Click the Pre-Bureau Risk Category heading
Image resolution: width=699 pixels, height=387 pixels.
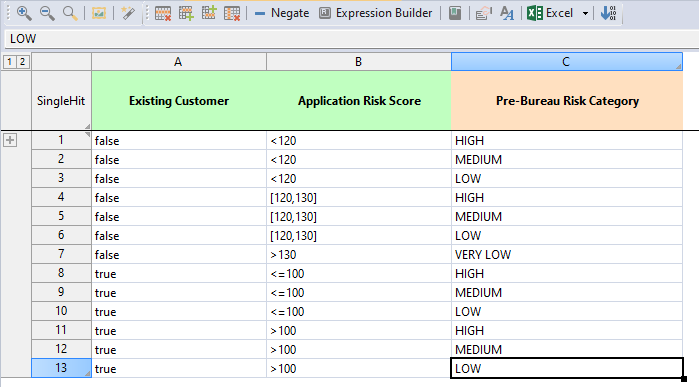[567, 101]
